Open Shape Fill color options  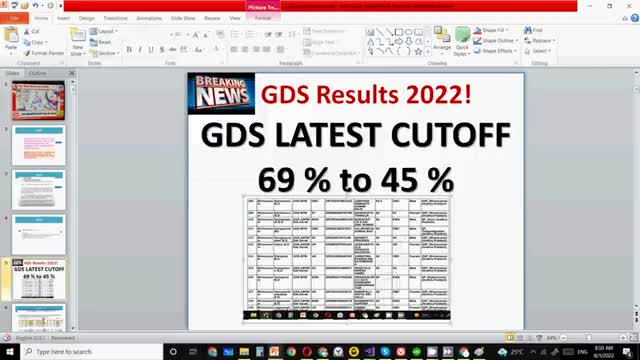491,30
